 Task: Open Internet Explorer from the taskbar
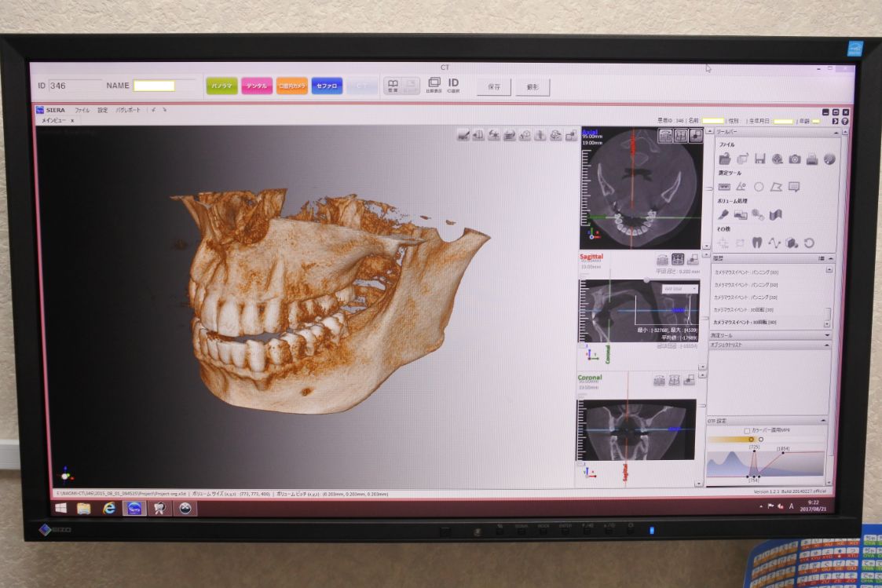pos(109,508)
